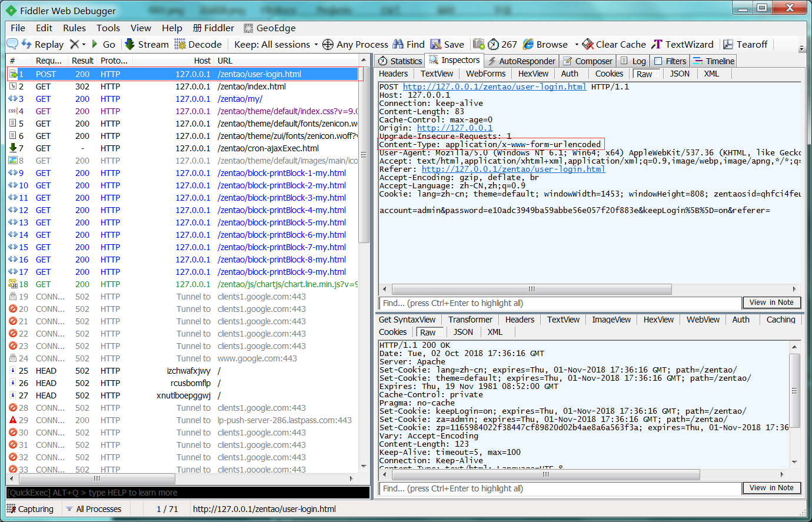
Task: Switch to the Statistics tab
Action: click(x=400, y=61)
